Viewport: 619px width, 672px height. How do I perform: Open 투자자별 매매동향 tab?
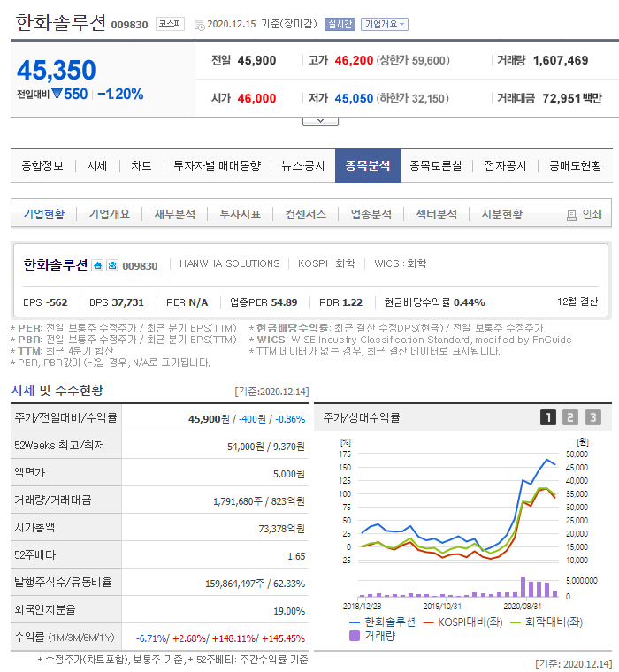tap(218, 166)
